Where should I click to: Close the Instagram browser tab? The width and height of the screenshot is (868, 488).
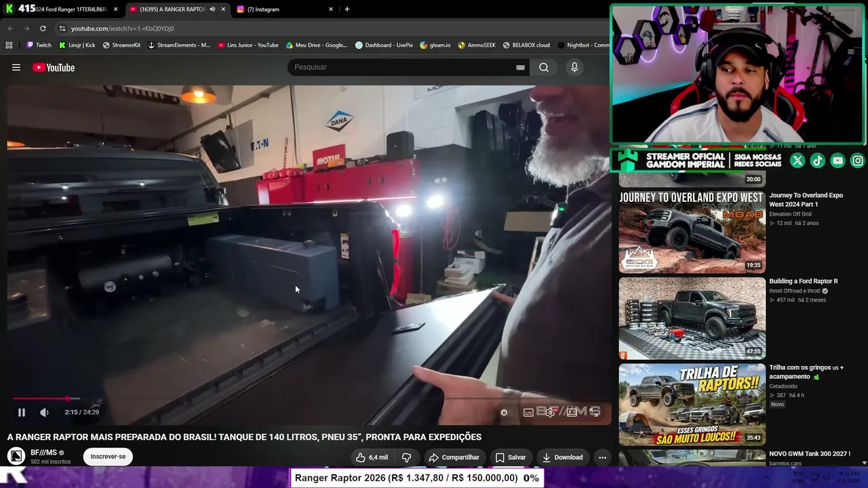(x=331, y=9)
